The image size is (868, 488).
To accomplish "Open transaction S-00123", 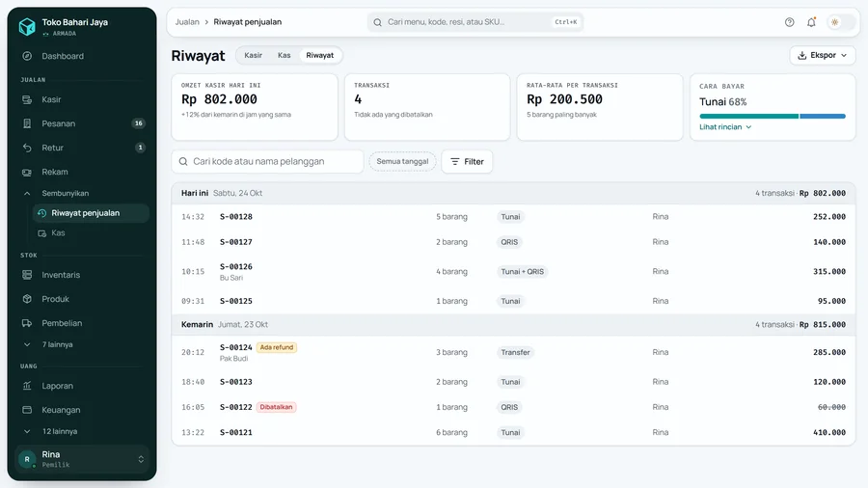I will pos(513,382).
